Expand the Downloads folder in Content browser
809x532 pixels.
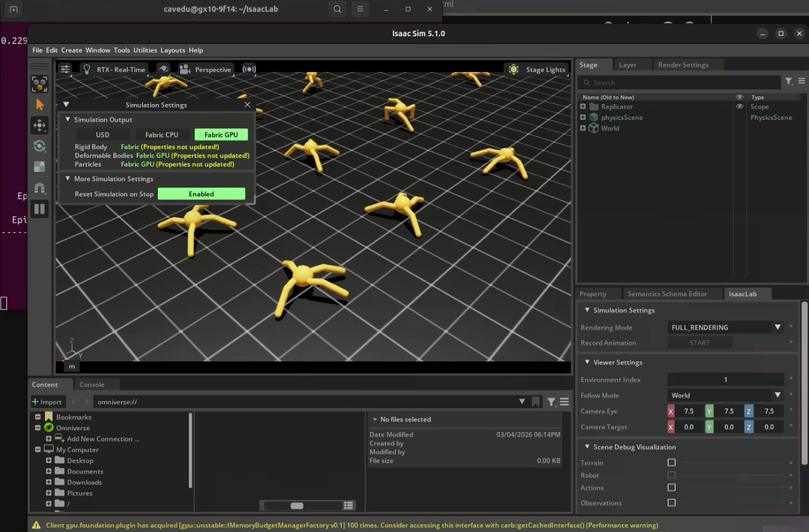click(x=49, y=482)
